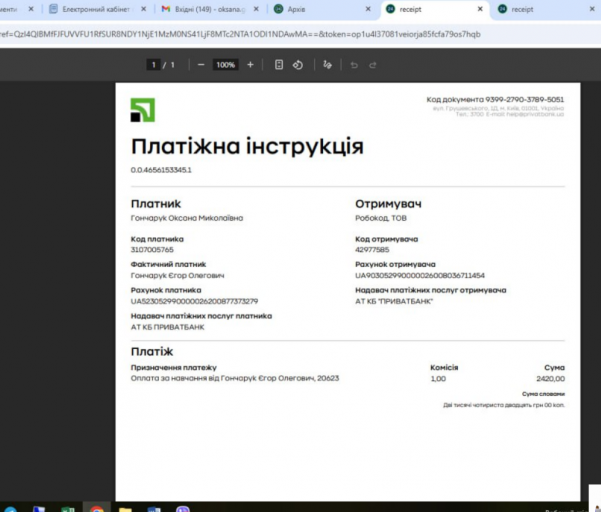
Task: Click the Отримувач section heading
Action: [x=388, y=204]
